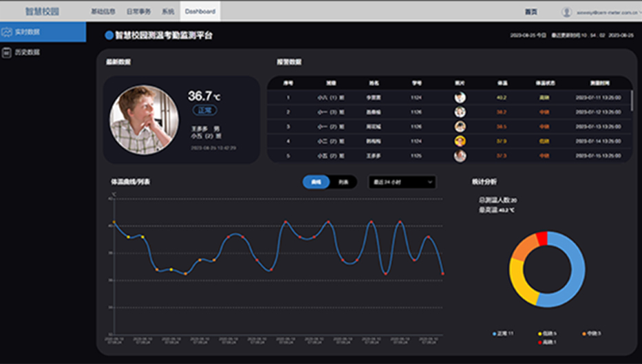This screenshot has height=364, width=642.
Task: Click the blue 正常 legend dot
Action: click(x=494, y=334)
